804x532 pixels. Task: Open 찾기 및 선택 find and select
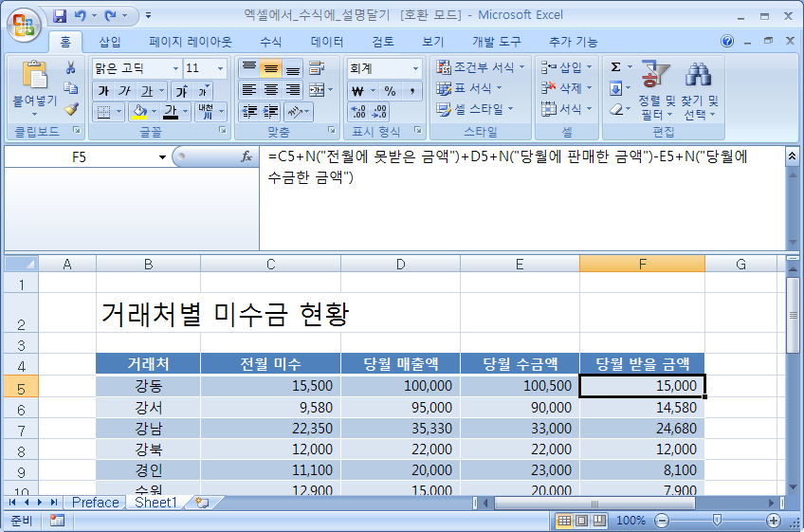[700, 91]
